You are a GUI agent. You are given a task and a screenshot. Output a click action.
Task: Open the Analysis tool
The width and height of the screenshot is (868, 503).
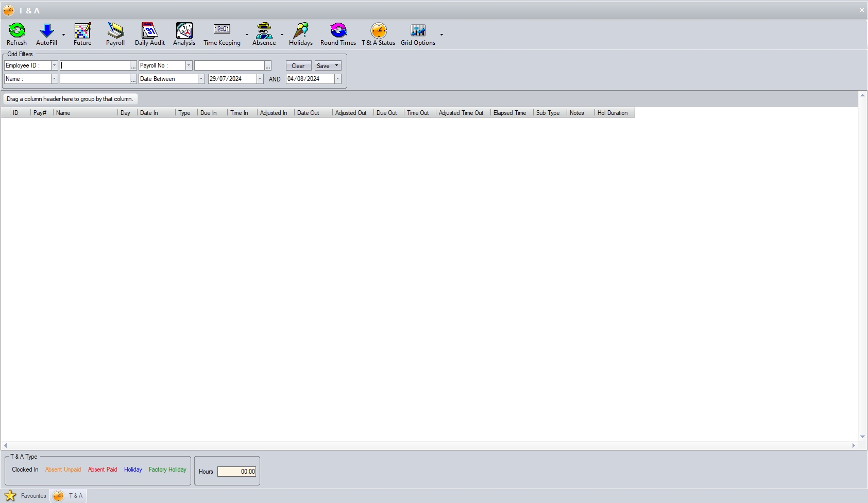pos(184,31)
